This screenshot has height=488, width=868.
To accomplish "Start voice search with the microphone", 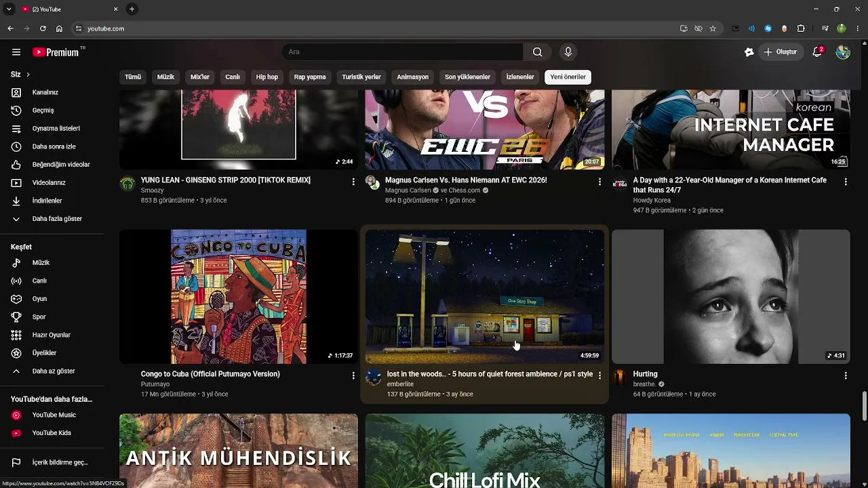I will (568, 52).
